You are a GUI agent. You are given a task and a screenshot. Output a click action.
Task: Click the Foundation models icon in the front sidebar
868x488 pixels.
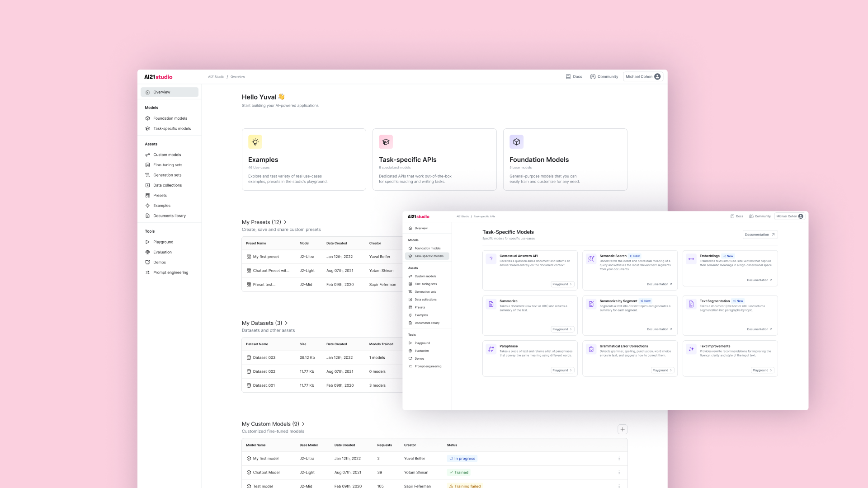point(410,249)
